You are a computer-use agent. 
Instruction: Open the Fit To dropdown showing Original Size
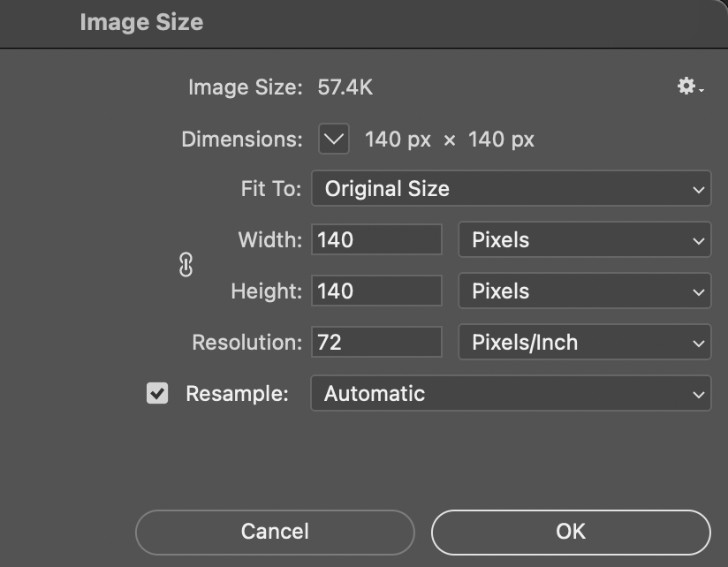tap(511, 188)
